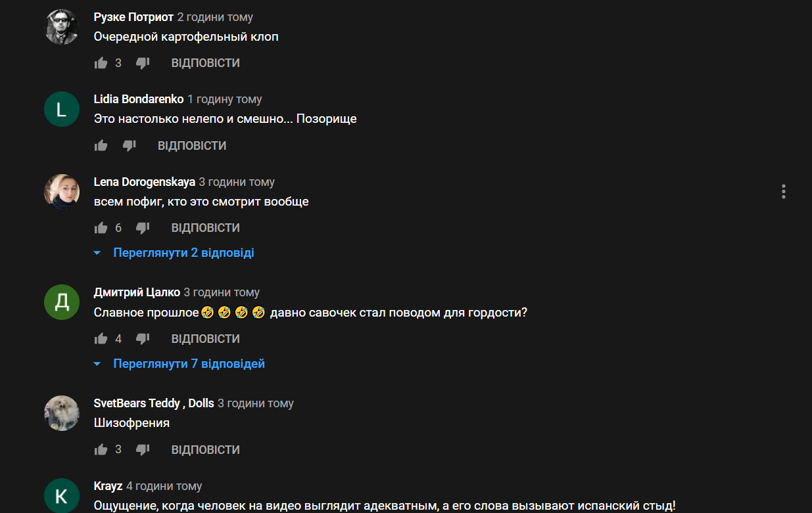
Task: Like the Шизофрения comment
Action: (x=101, y=450)
